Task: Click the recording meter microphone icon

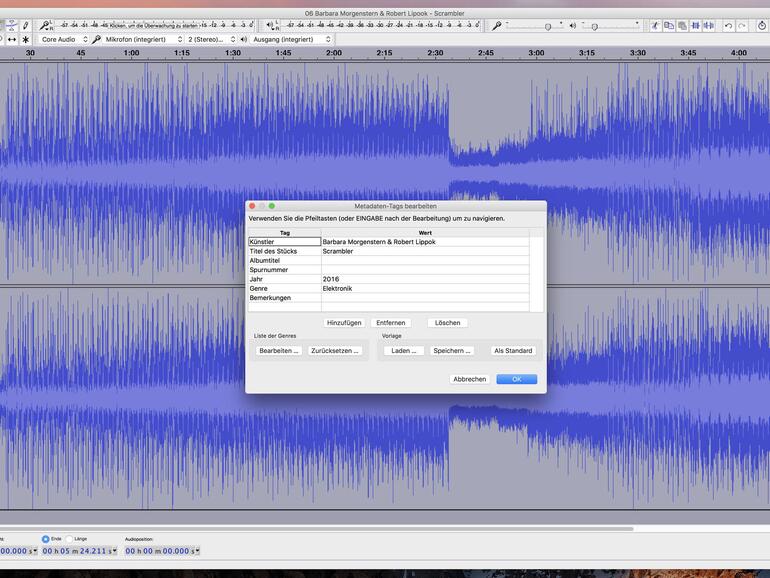Action: [x=45, y=25]
